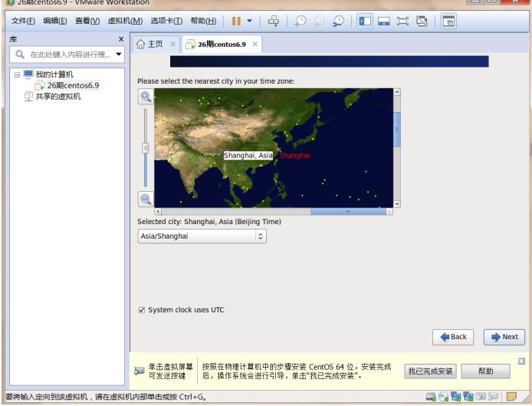Click the greyed camera device status icon
Image resolution: width=532 pixels, height=406 pixels.
click(x=481, y=397)
